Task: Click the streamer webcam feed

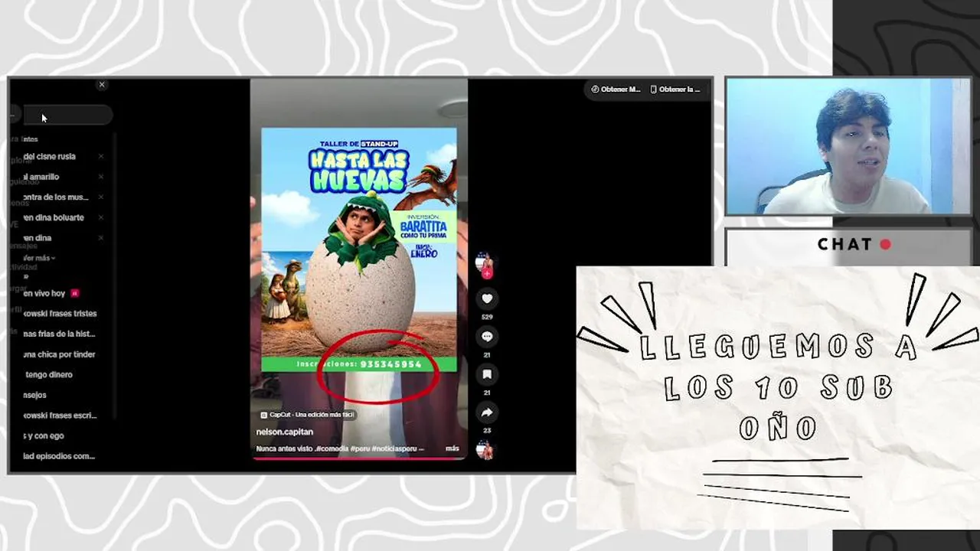Action: 848,146
